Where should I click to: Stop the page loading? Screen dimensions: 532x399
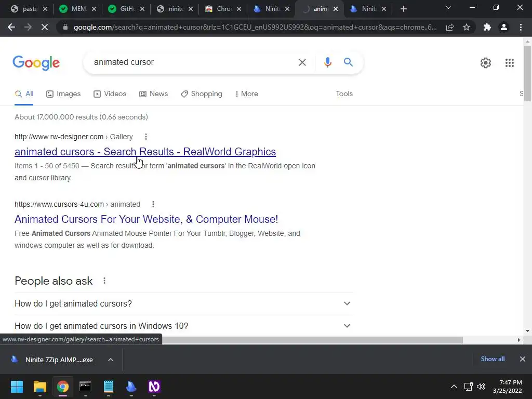pos(45,27)
